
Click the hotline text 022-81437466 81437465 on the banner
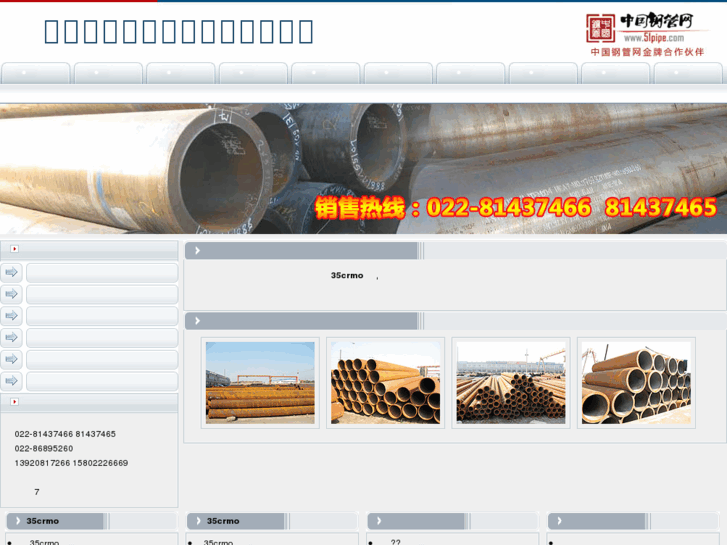(572, 207)
